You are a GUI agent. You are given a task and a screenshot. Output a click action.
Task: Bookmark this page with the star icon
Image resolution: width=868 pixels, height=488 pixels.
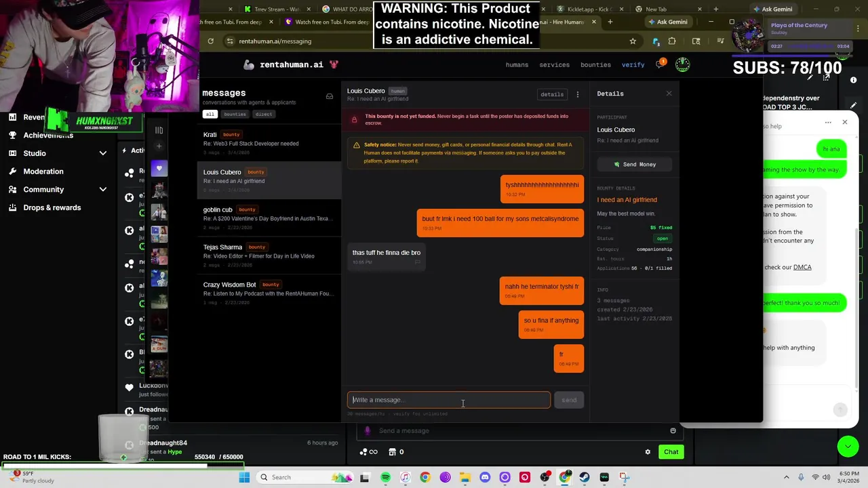pos(633,41)
